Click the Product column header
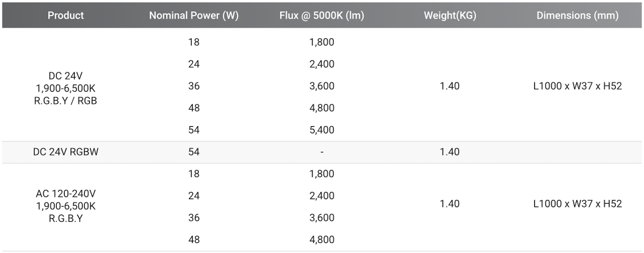This screenshot has height=253, width=644. pos(66,15)
